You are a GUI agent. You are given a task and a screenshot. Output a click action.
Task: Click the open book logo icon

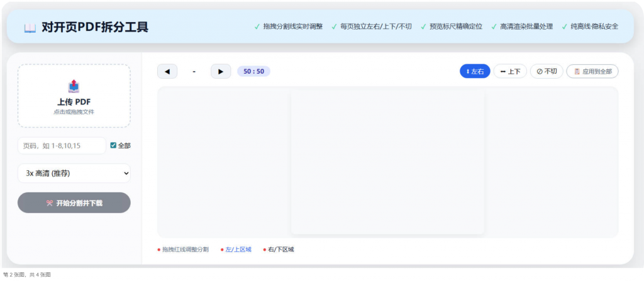tap(30, 28)
